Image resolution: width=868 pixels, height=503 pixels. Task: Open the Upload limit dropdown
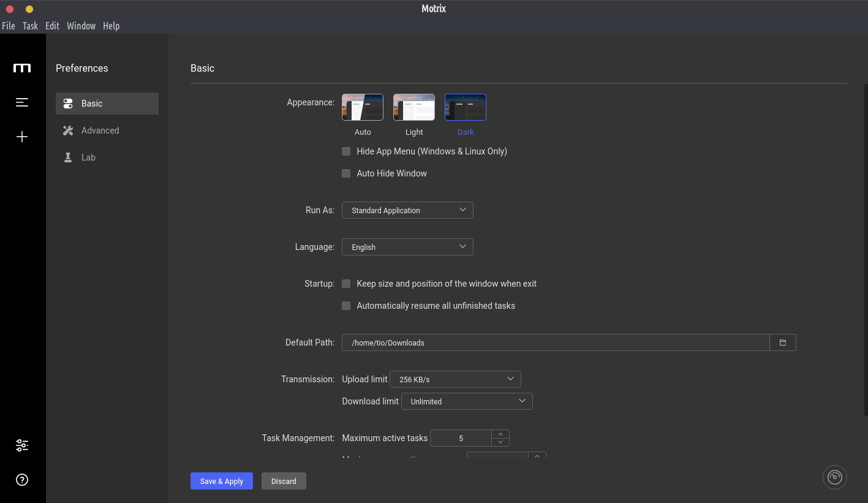[x=455, y=379]
